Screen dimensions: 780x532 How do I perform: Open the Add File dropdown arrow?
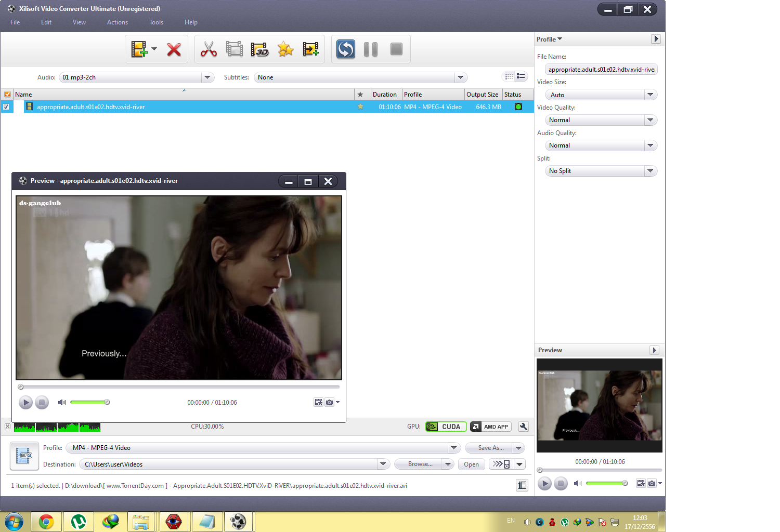(x=154, y=49)
